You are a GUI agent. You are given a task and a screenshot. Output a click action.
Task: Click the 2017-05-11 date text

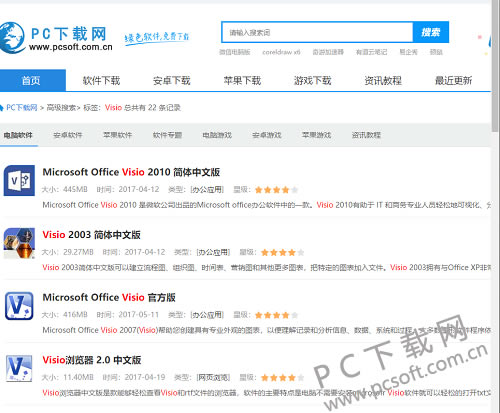139,315
